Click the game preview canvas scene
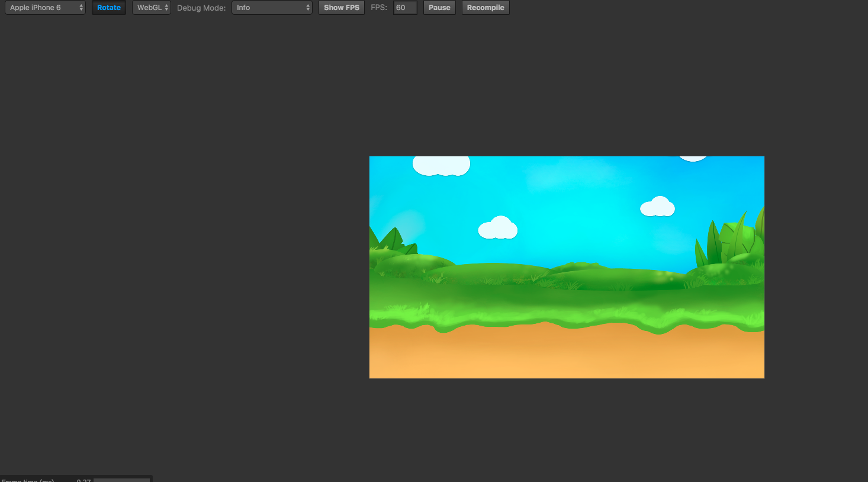 [x=567, y=267]
